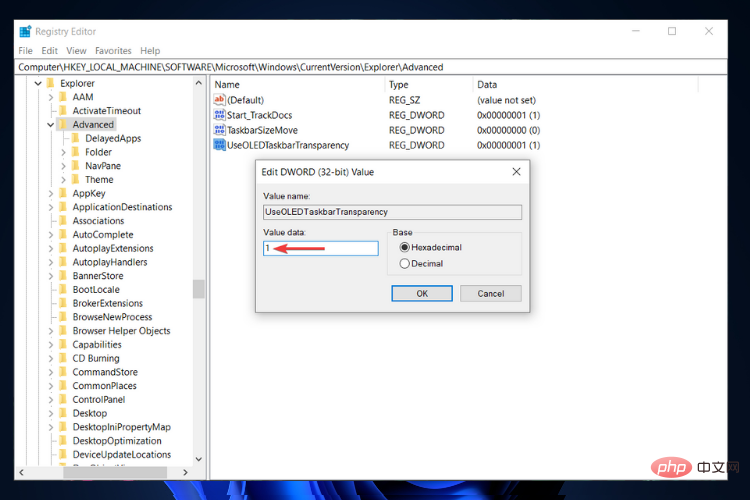Click the ControlPanel folder icon

(x=63, y=400)
